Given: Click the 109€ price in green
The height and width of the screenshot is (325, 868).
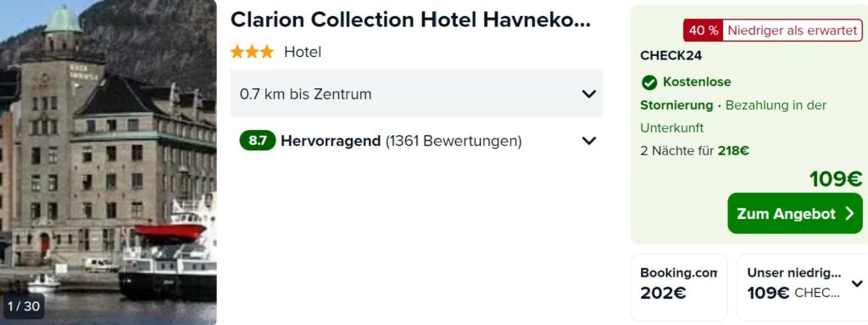Looking at the screenshot, I should (836, 179).
